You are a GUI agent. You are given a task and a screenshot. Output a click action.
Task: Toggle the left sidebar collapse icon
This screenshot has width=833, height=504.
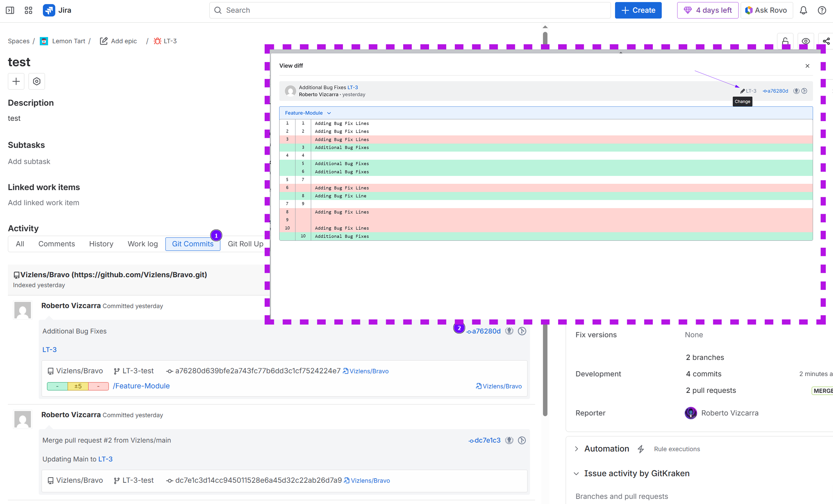point(10,10)
